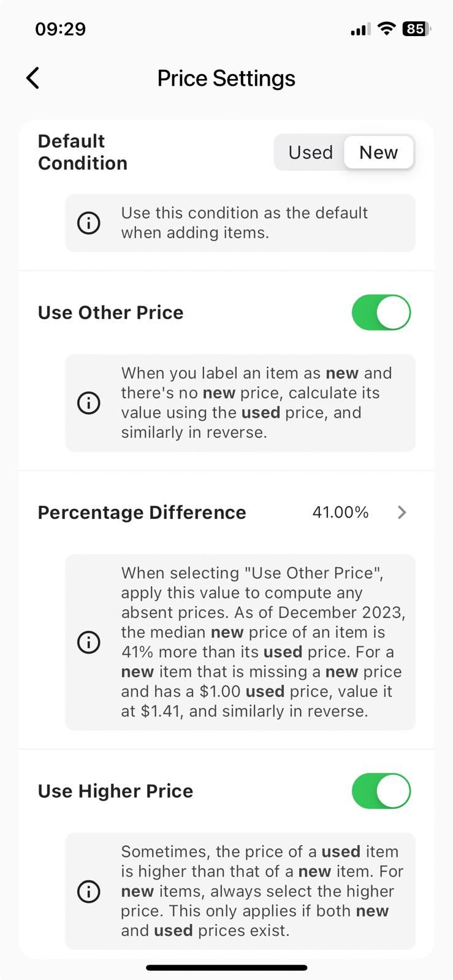This screenshot has width=453, height=980.
Task: Tap info icon under Use Higher Price
Action: coord(89,891)
